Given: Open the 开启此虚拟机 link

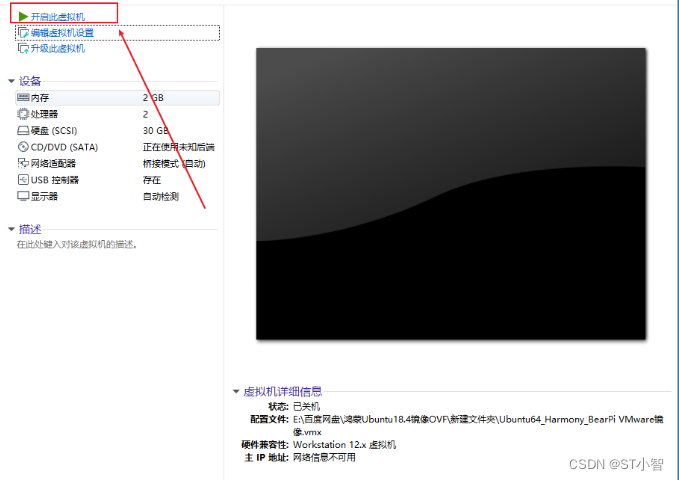Looking at the screenshot, I should pyautogui.click(x=58, y=17).
